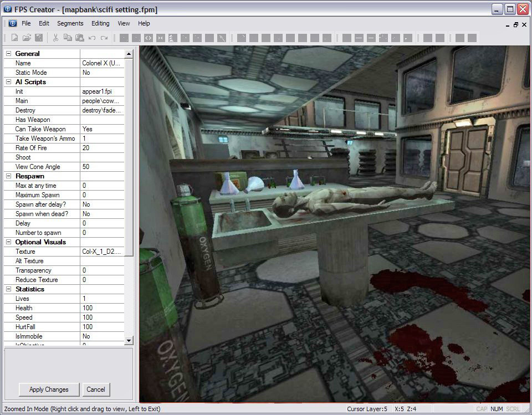Select the Lives value field
Screen dimensions: 532x415
pyautogui.click(x=102, y=299)
